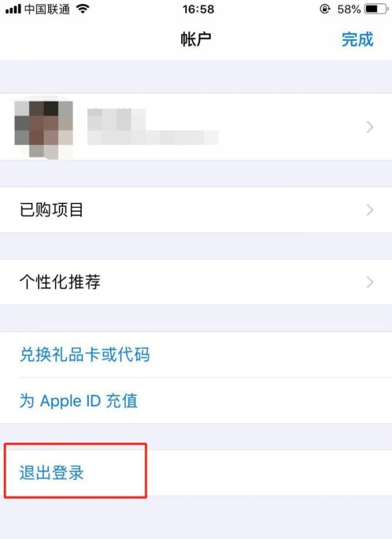Expand chevron beside 个性化推荐
The width and height of the screenshot is (392, 539).
tap(370, 282)
